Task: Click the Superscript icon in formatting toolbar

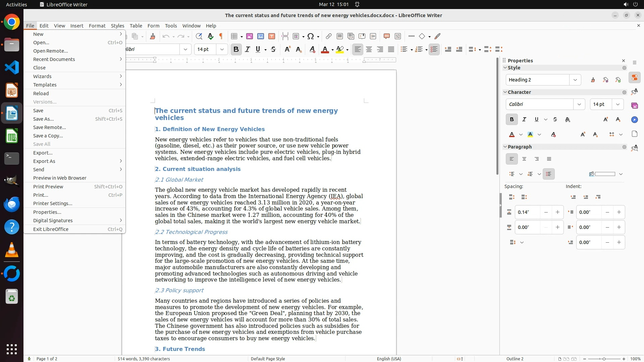Action: 287,49
